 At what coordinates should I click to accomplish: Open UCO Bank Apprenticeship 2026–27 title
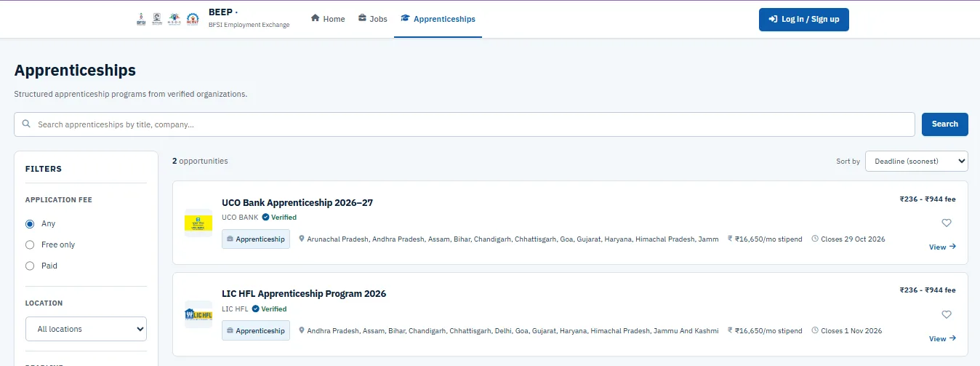[297, 202]
